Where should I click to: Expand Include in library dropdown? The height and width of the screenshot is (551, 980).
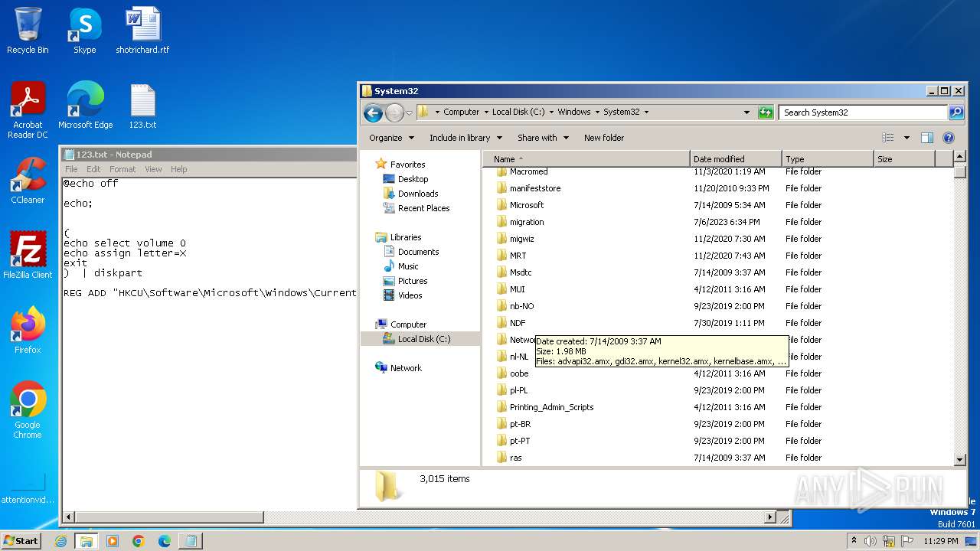point(465,138)
